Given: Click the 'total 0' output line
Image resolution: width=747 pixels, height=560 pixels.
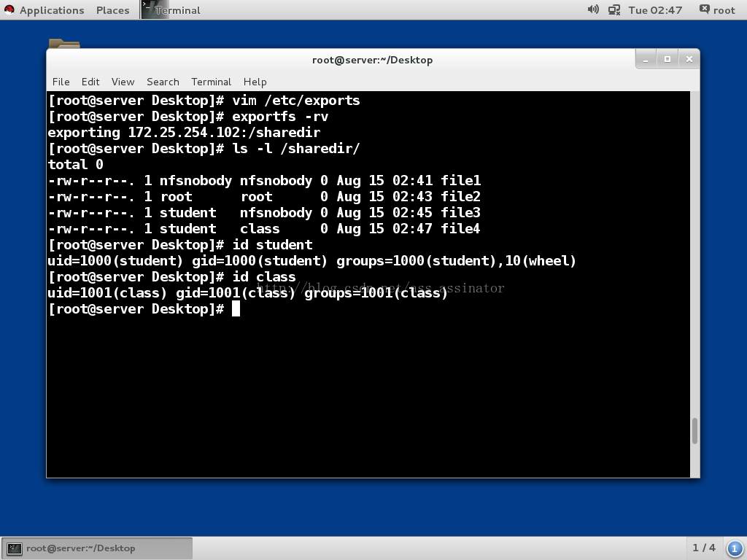Looking at the screenshot, I should 76,165.
